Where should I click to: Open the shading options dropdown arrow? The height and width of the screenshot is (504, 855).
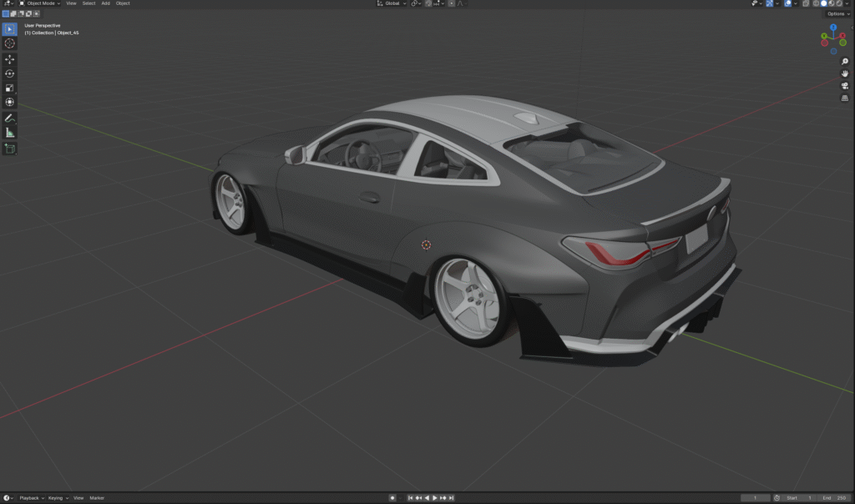click(x=847, y=3)
